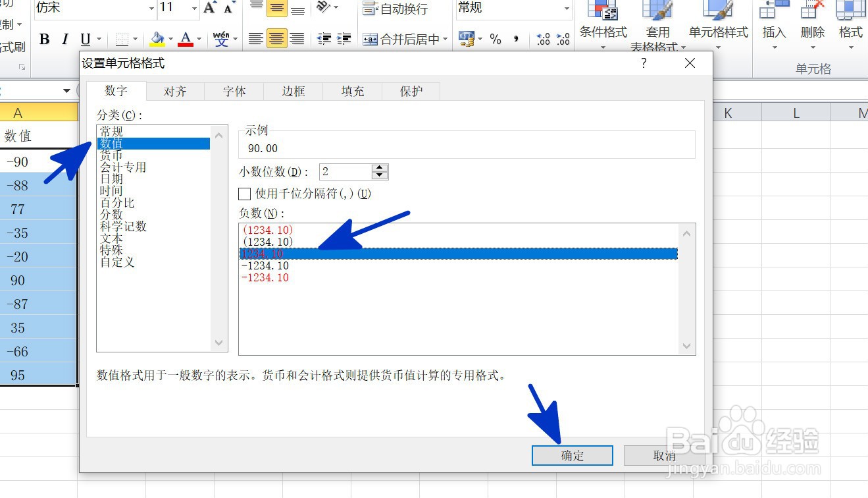Open the font name dropdown 仿宋
The height and width of the screenshot is (498, 868).
point(151,8)
